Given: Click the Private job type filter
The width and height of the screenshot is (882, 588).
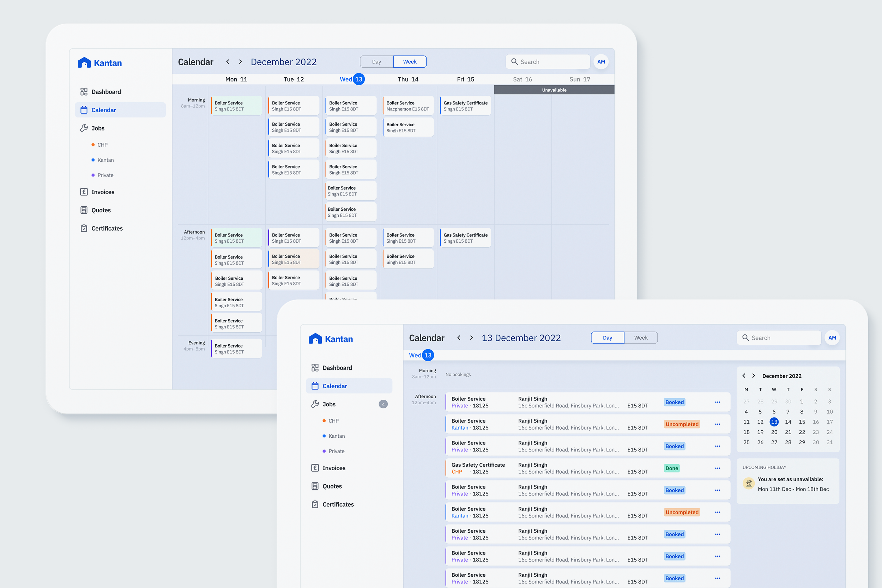Looking at the screenshot, I should click(105, 175).
